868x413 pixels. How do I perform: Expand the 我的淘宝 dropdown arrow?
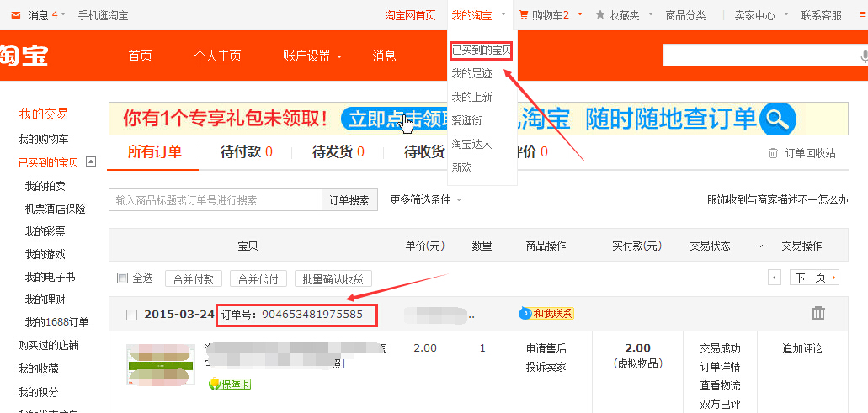503,14
